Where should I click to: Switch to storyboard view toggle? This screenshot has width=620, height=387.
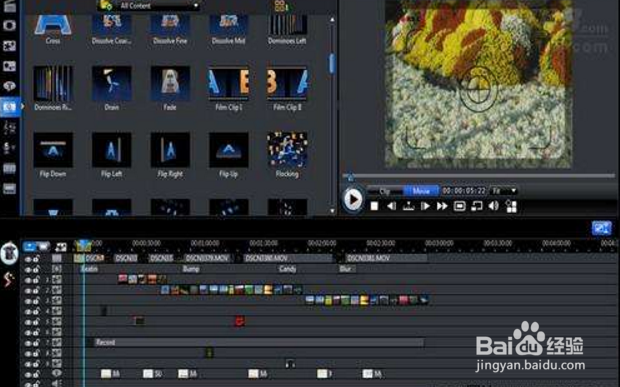click(x=43, y=247)
